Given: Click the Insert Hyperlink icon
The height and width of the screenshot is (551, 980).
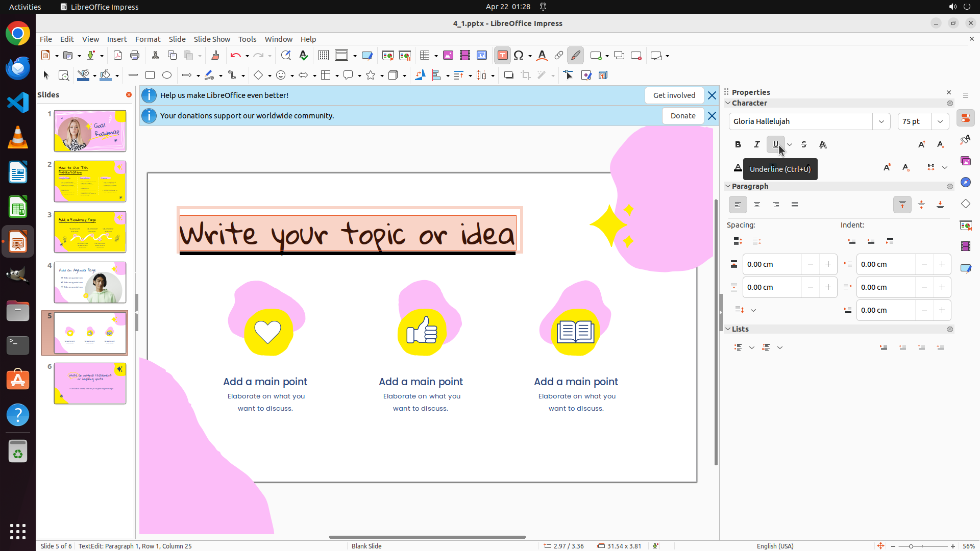Looking at the screenshot, I should coord(559,56).
